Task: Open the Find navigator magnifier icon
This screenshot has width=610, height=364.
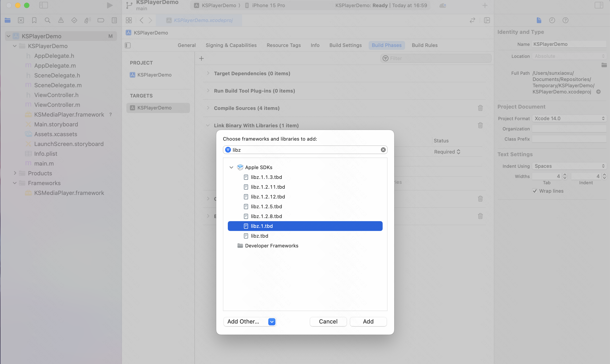Action: point(48,20)
